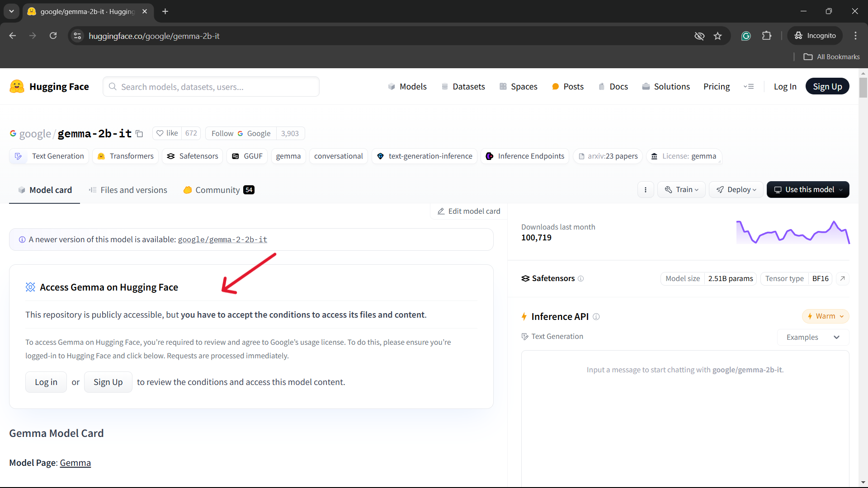Open Docs in the top navigation
The image size is (868, 488).
(613, 86)
